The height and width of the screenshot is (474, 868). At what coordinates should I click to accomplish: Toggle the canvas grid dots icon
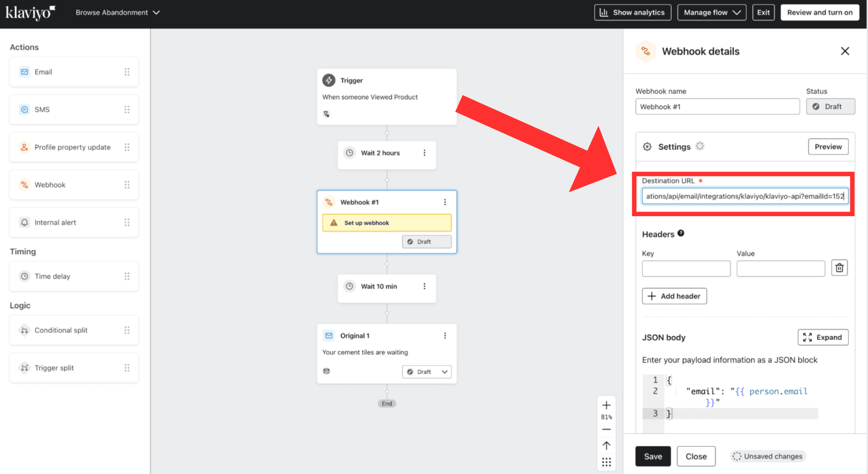pos(606,462)
